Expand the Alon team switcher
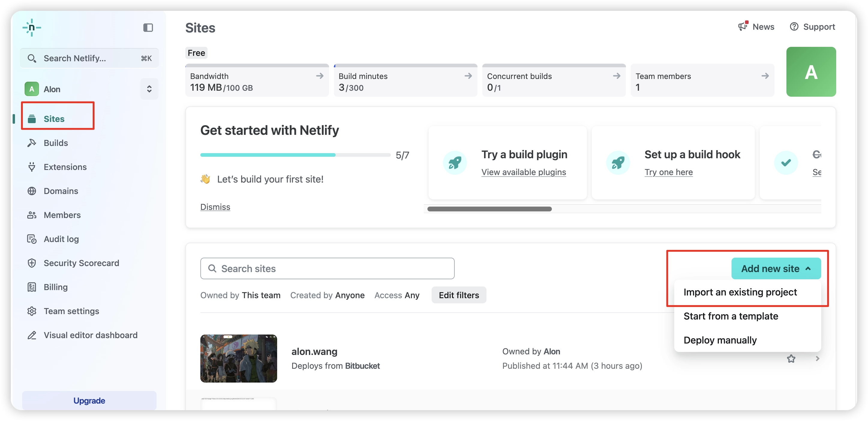 click(x=149, y=89)
